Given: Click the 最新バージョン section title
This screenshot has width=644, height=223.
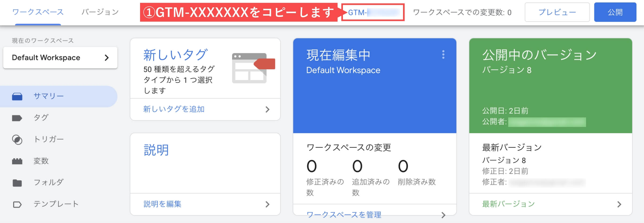Looking at the screenshot, I should tap(512, 148).
